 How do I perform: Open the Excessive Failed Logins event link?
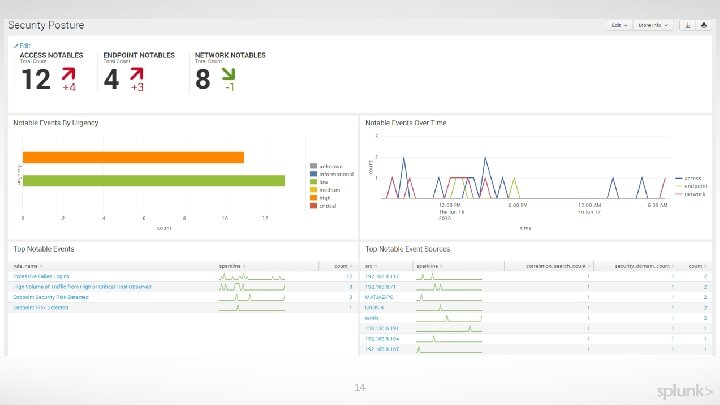41,276
